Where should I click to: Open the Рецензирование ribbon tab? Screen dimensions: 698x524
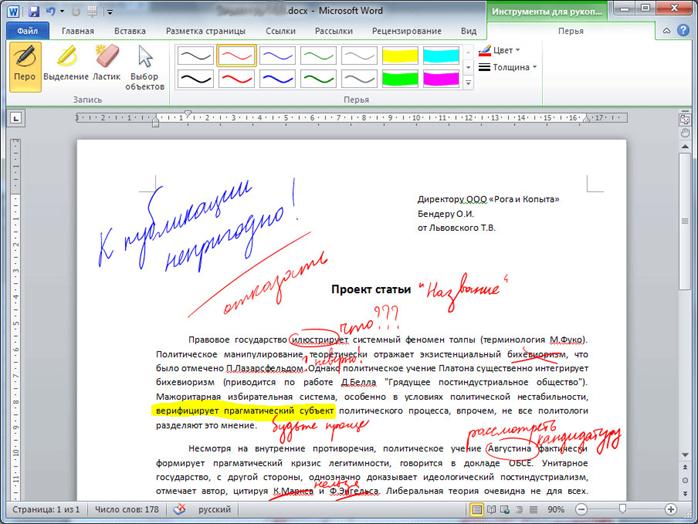(406, 31)
